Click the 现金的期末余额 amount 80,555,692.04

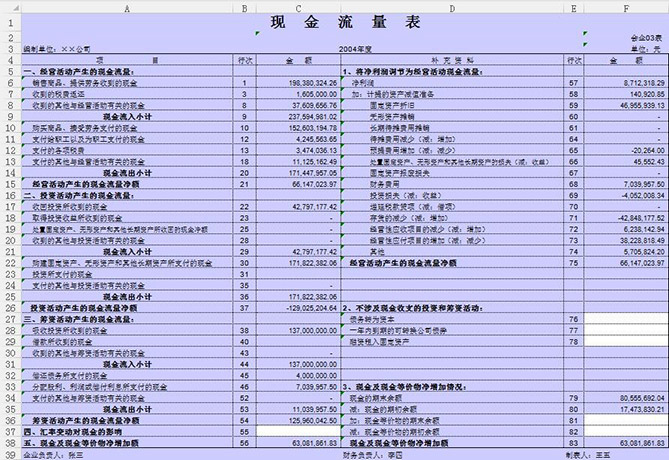626,398
